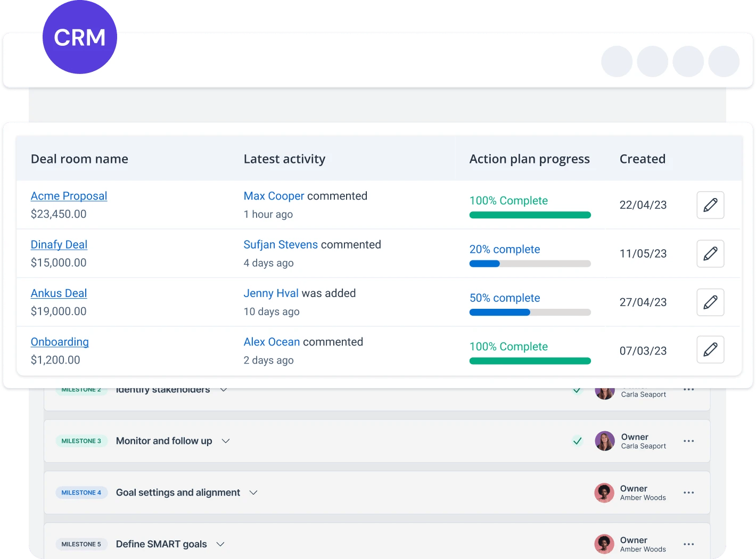Sort by the Created column header
This screenshot has height=559, width=756.
(x=642, y=159)
